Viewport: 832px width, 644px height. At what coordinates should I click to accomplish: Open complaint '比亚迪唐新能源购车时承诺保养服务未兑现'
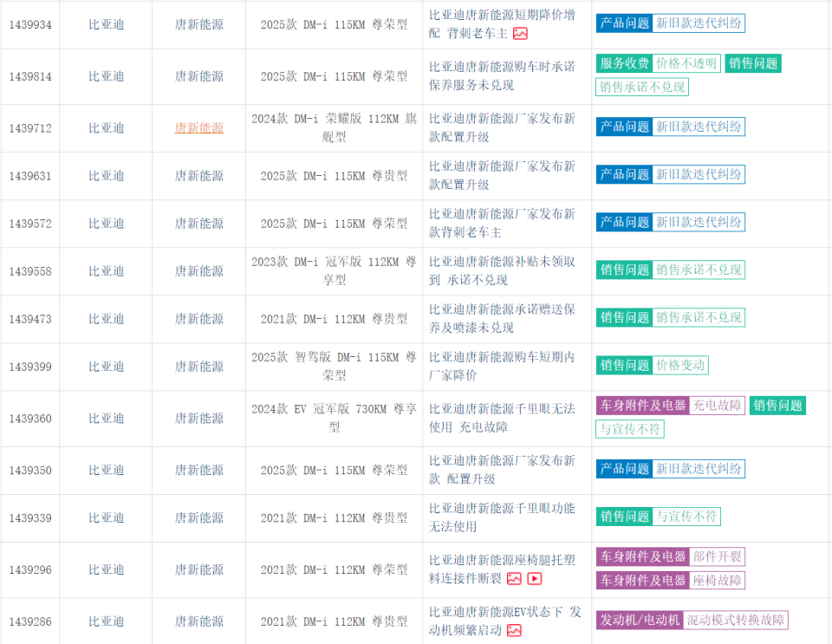click(x=502, y=76)
